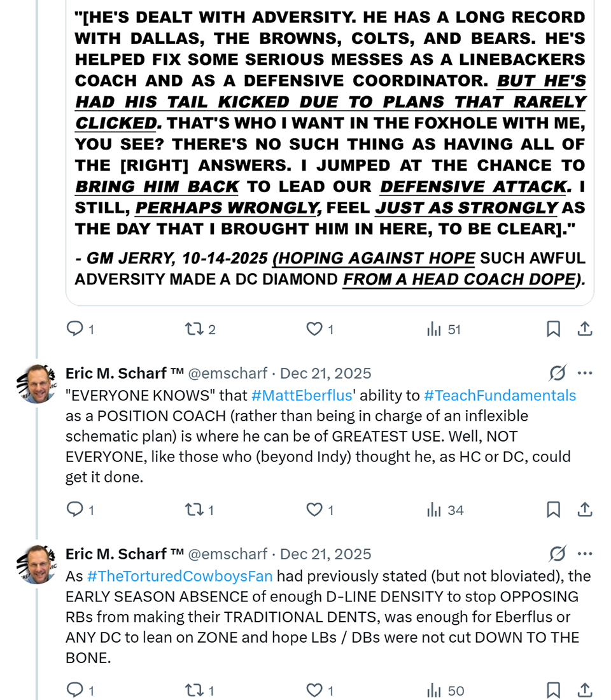Share the GM Jerry quote post
The width and height of the screenshot is (611, 700).
tap(585, 329)
